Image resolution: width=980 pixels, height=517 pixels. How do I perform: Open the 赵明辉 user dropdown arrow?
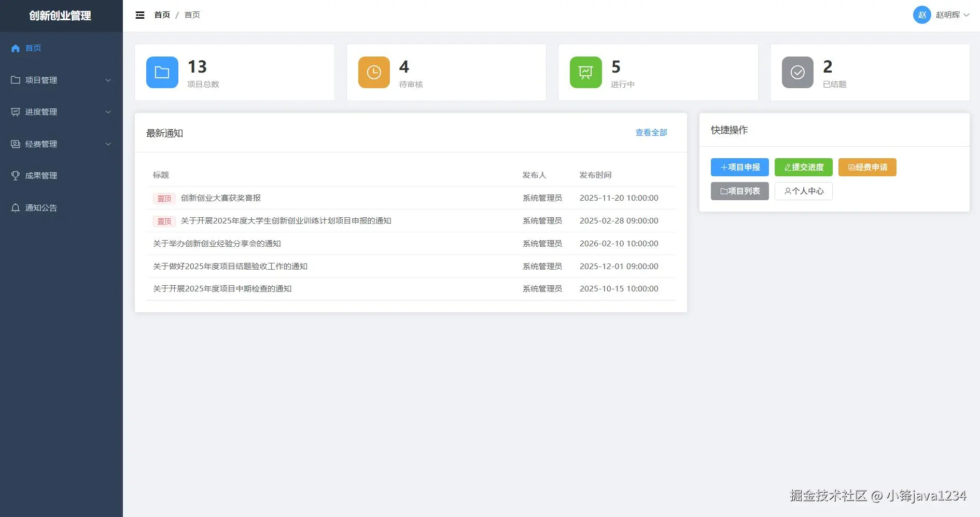point(967,15)
